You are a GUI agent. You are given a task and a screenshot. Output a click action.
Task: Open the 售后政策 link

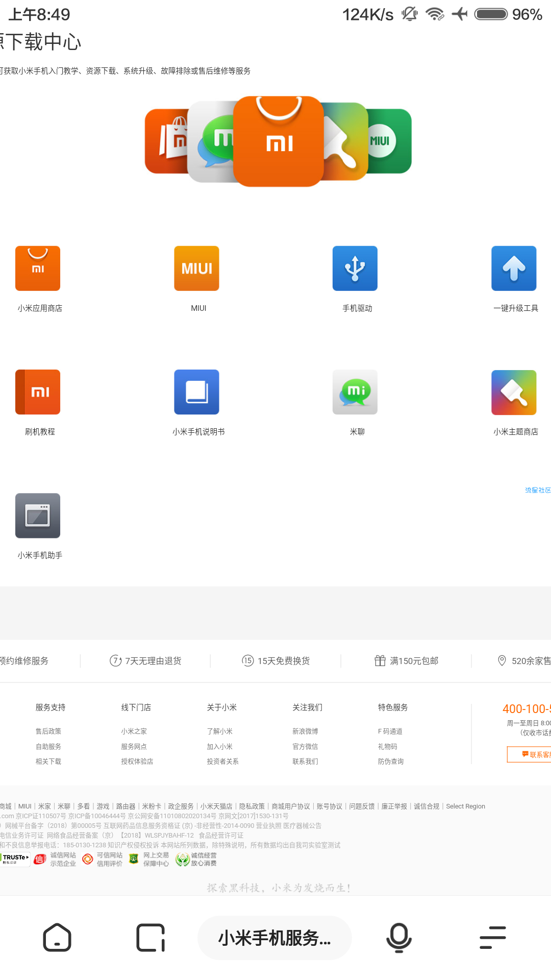click(x=48, y=731)
